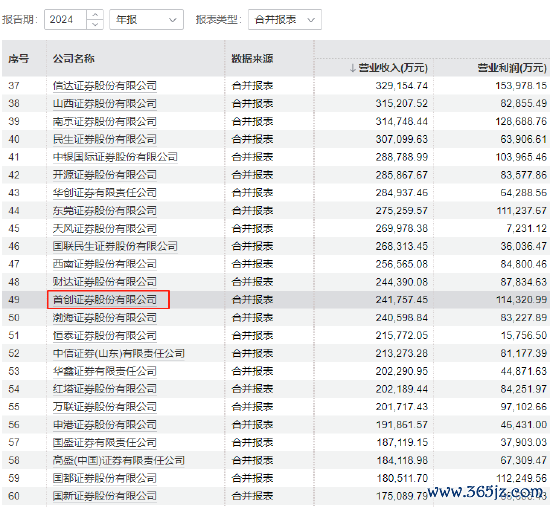This screenshot has height=507, width=550.
Task: Select profit value 114,320.99
Action: (x=521, y=300)
